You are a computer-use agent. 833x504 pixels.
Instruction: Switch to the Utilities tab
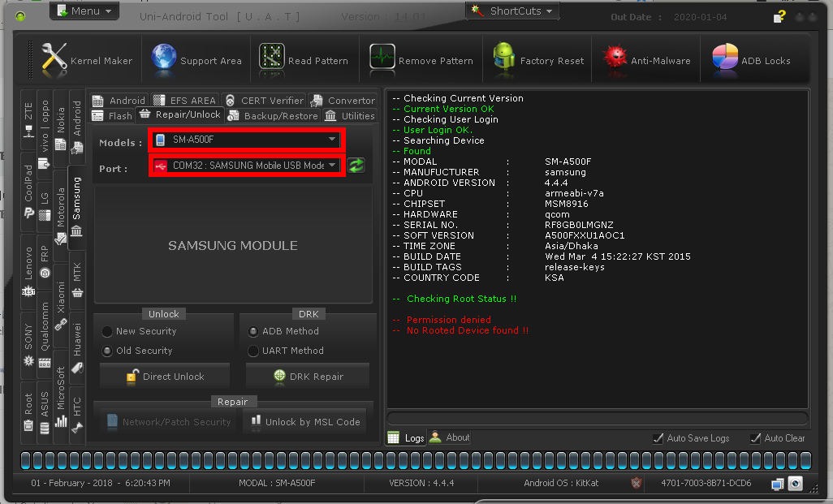tap(350, 116)
